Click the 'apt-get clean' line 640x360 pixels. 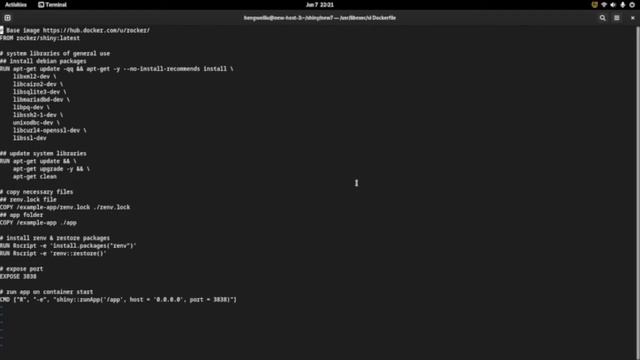pos(35,177)
